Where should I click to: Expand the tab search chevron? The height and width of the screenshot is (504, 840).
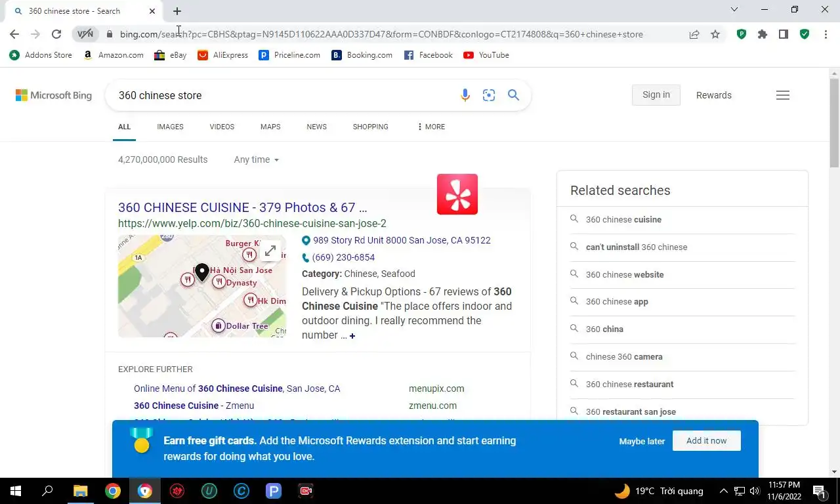(x=734, y=9)
